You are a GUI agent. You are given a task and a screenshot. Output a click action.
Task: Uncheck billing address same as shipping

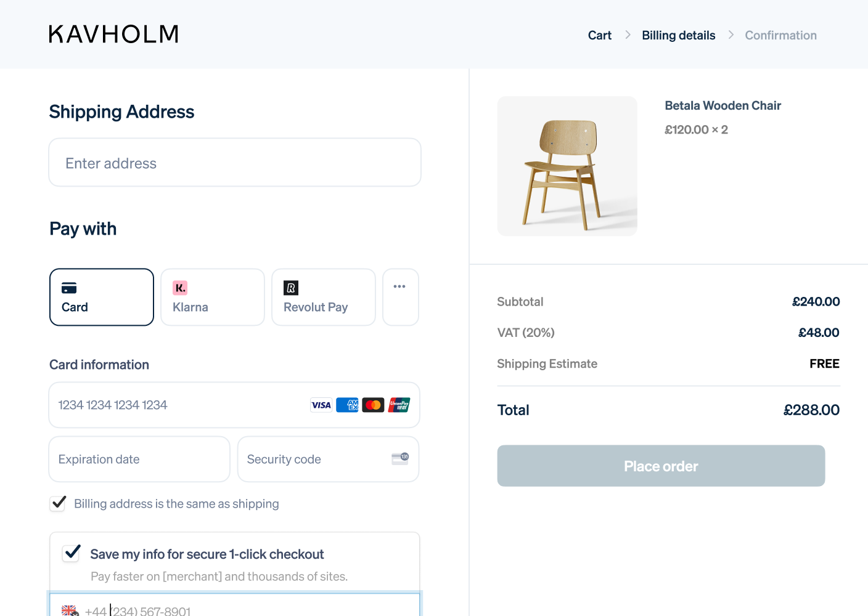click(x=59, y=503)
